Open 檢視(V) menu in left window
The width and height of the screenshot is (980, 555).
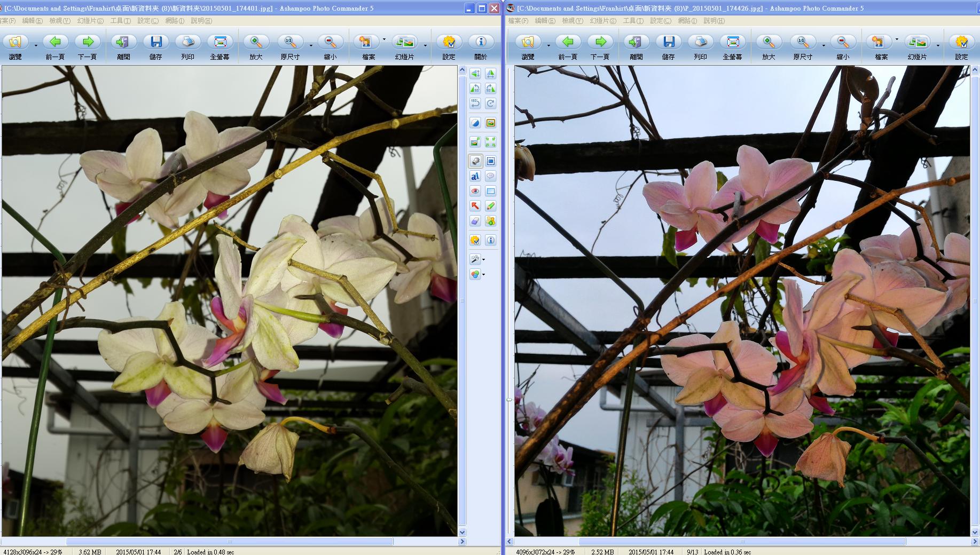[x=60, y=21]
